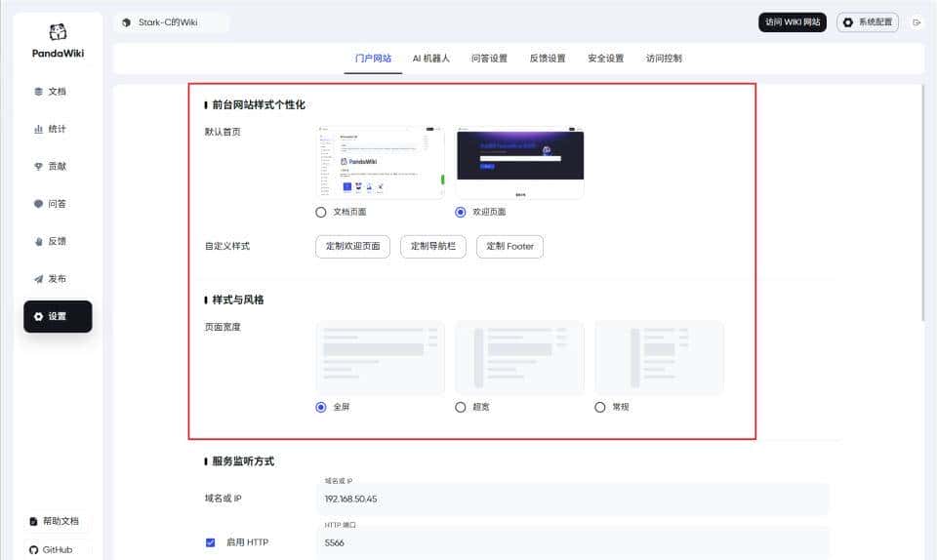The width and height of the screenshot is (937, 560).
Task: Click the 域名或 IP input field
Action: coord(573,500)
